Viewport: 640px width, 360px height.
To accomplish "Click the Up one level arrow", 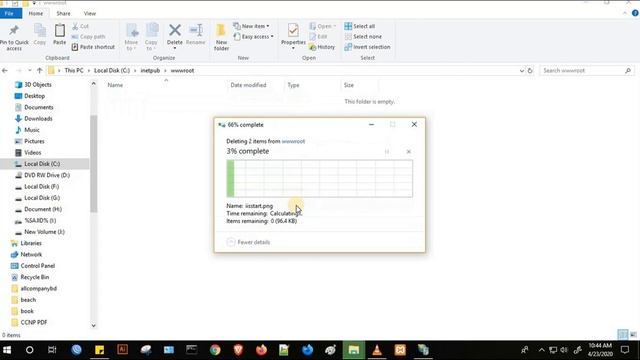I will pyautogui.click(x=40, y=71).
